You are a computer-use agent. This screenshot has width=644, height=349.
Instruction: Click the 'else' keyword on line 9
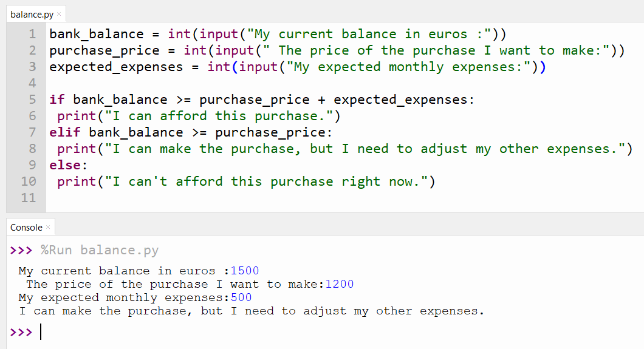point(65,165)
